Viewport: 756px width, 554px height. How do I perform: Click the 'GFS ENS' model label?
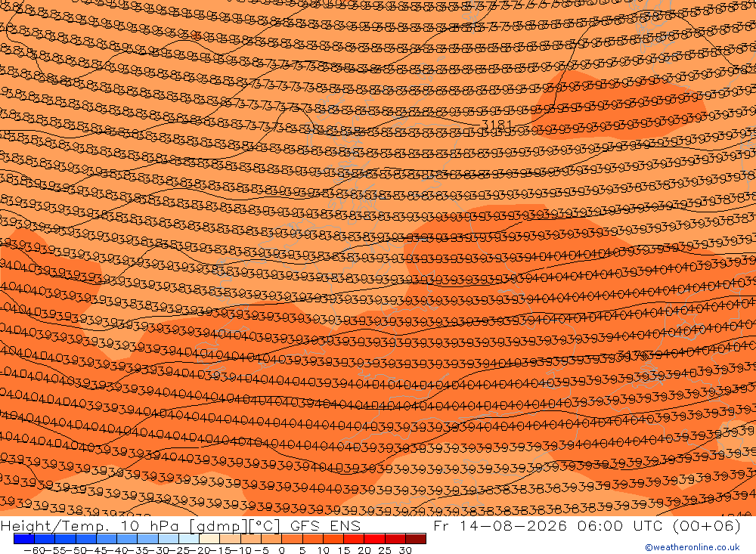[x=325, y=525]
